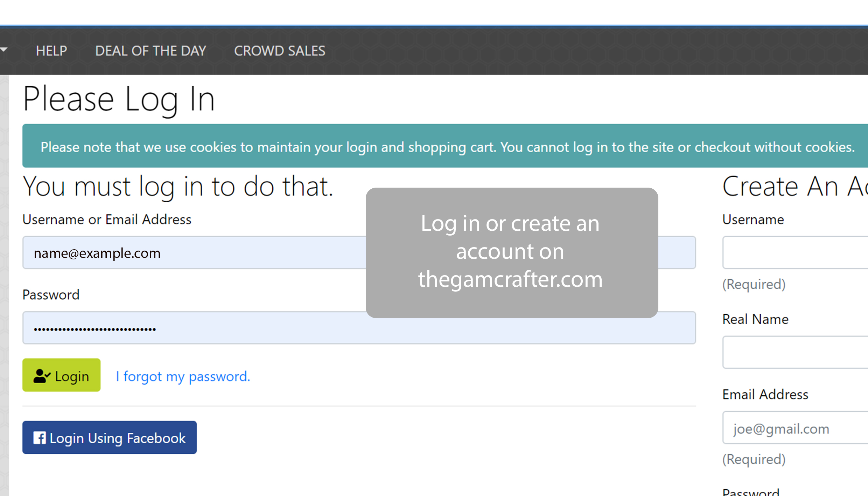This screenshot has height=496, width=868.
Task: Expand the dropdown caret left of HELP
Action: pos(4,50)
